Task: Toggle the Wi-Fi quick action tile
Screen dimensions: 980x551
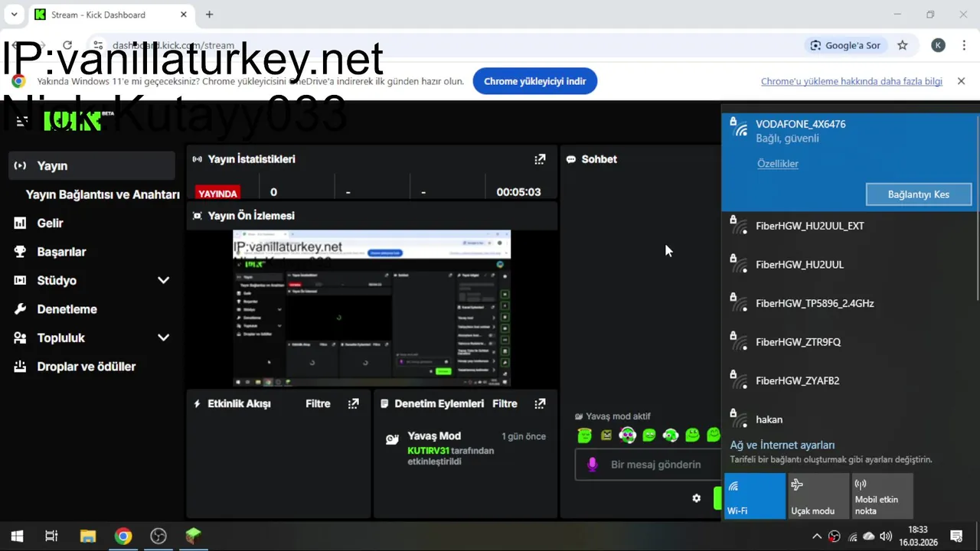Action: (755, 496)
